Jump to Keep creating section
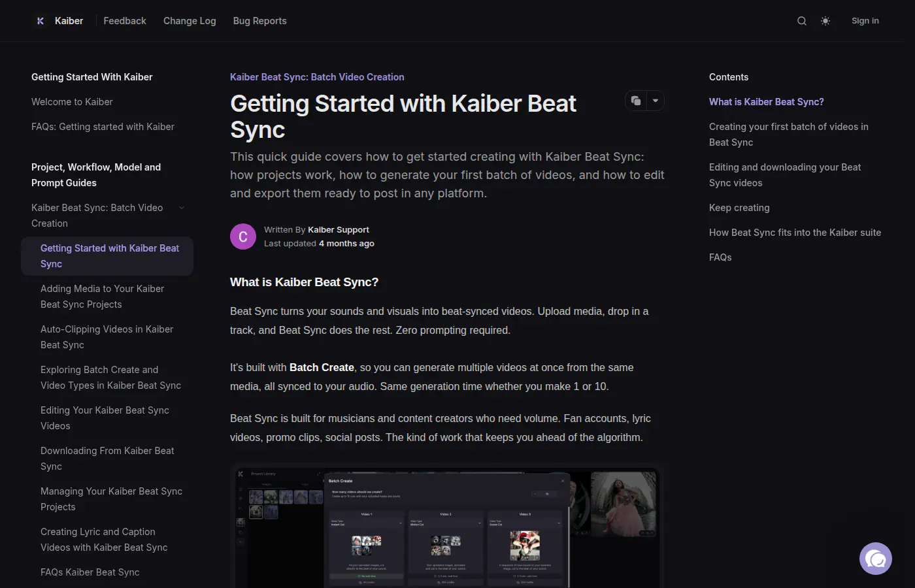The width and height of the screenshot is (915, 588). (739, 208)
